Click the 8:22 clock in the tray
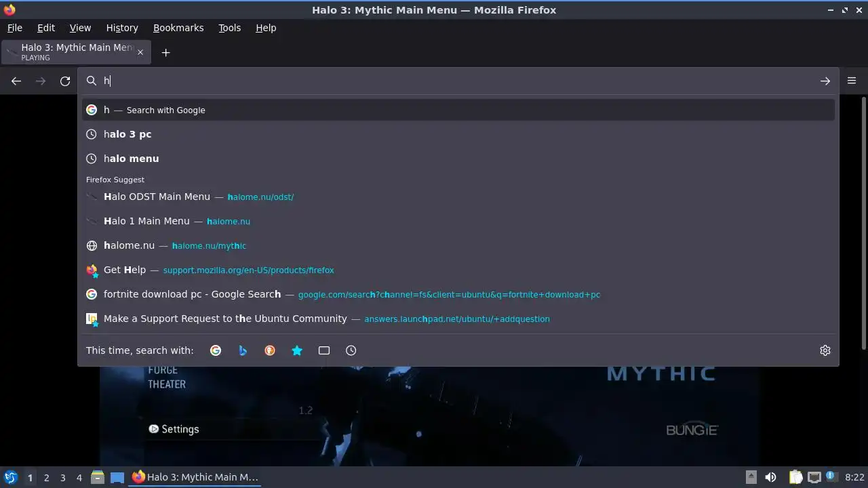The width and height of the screenshot is (868, 488). pyautogui.click(x=854, y=477)
